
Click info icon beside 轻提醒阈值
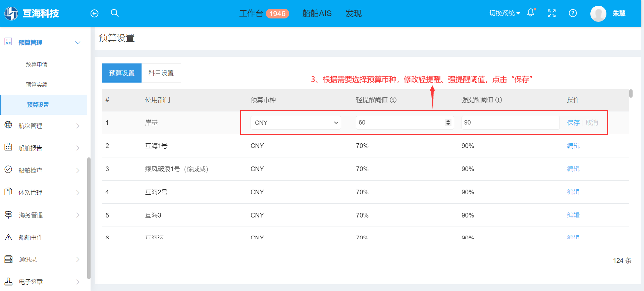pyautogui.click(x=393, y=100)
